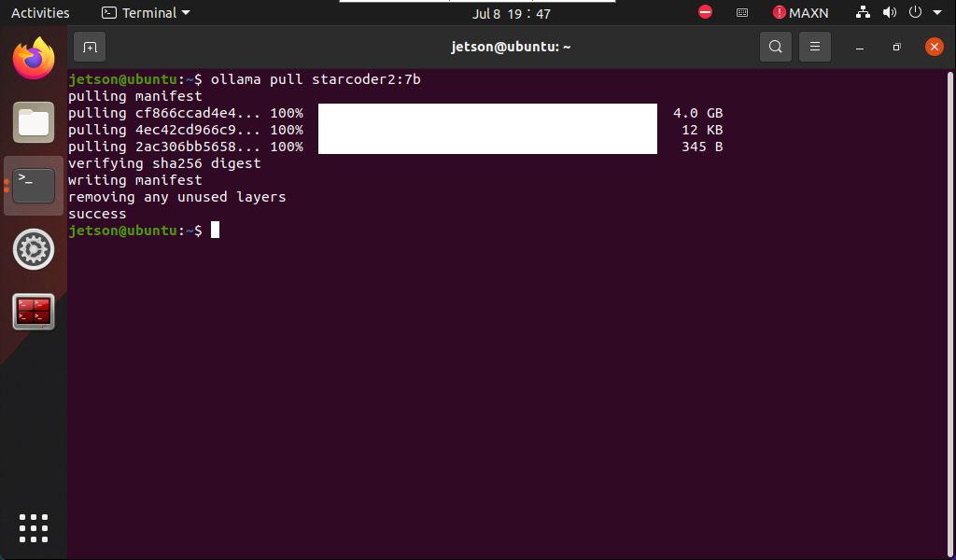The image size is (956, 560).
Task: Click the 'pulling 4ec42cd966c9...' line
Action: coord(186,130)
